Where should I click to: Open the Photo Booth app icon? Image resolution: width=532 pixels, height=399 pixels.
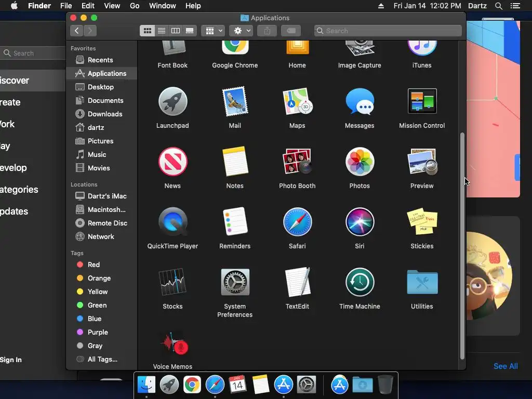click(297, 162)
